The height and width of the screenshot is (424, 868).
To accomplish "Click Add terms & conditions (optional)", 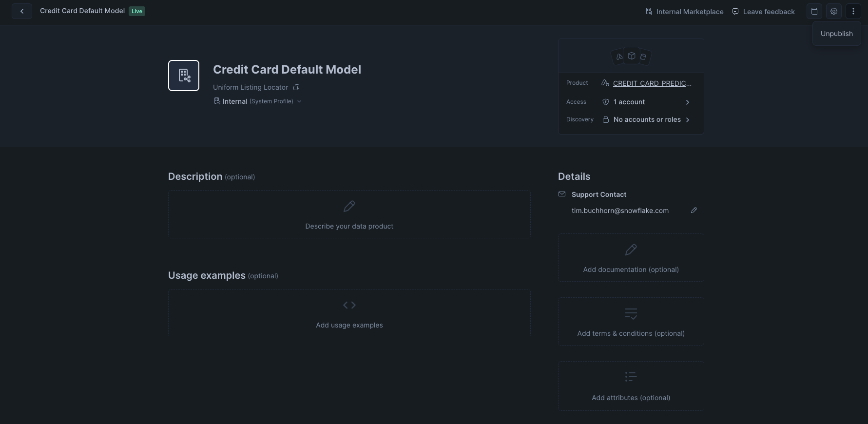I will pyautogui.click(x=631, y=322).
